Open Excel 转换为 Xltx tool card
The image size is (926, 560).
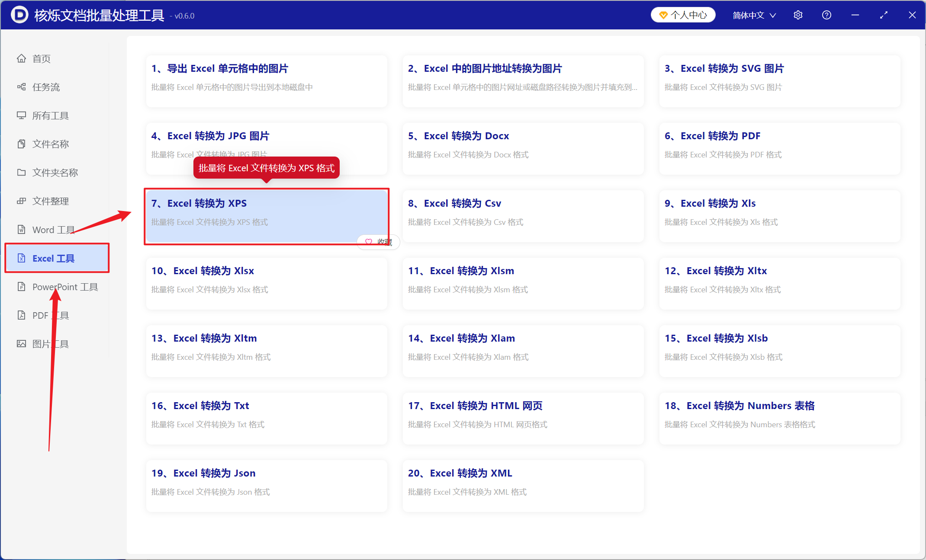pyautogui.click(x=780, y=284)
